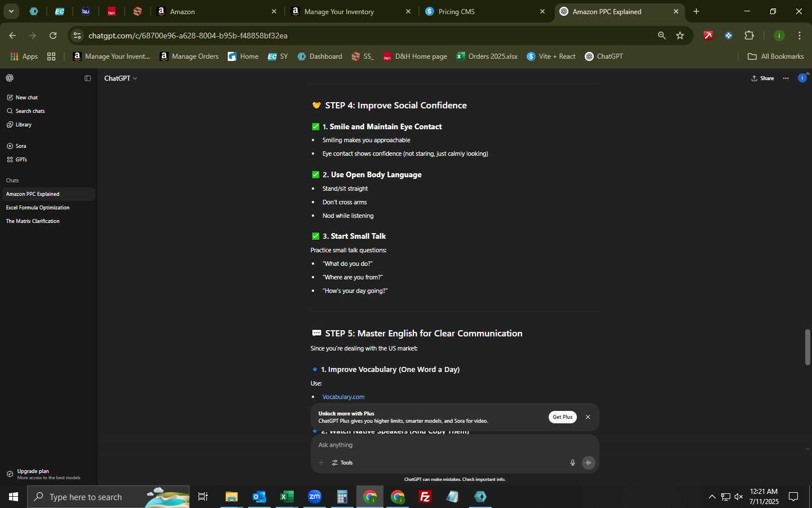This screenshot has height=508, width=812.
Task: Open the ChatGPT bookmark
Action: click(x=604, y=56)
